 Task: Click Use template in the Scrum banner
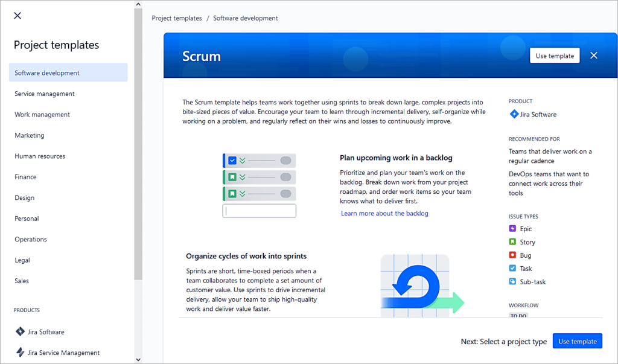tap(554, 55)
